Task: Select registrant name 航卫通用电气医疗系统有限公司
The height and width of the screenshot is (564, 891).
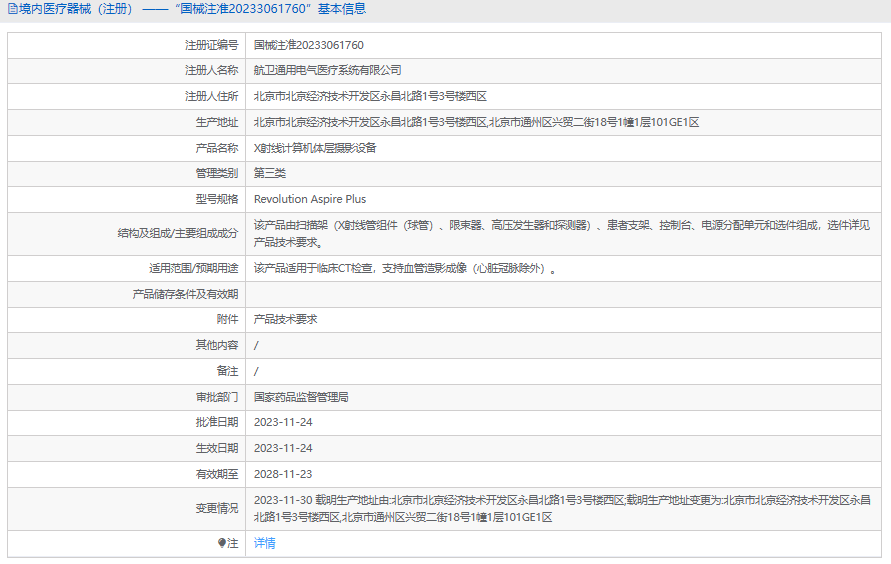Action: tap(327, 70)
